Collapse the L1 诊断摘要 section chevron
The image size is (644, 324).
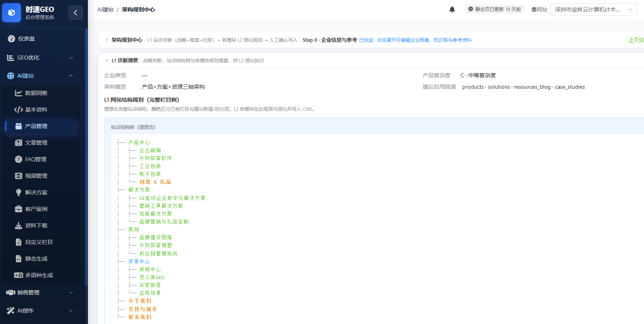coord(107,60)
